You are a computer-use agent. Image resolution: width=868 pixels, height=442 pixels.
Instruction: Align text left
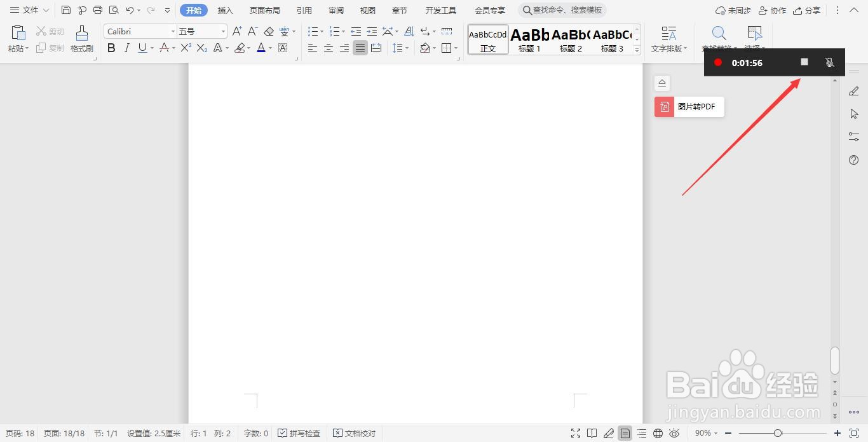(313, 48)
